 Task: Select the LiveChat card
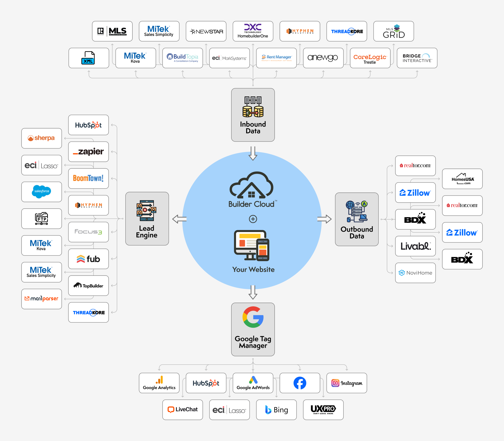pos(182,410)
